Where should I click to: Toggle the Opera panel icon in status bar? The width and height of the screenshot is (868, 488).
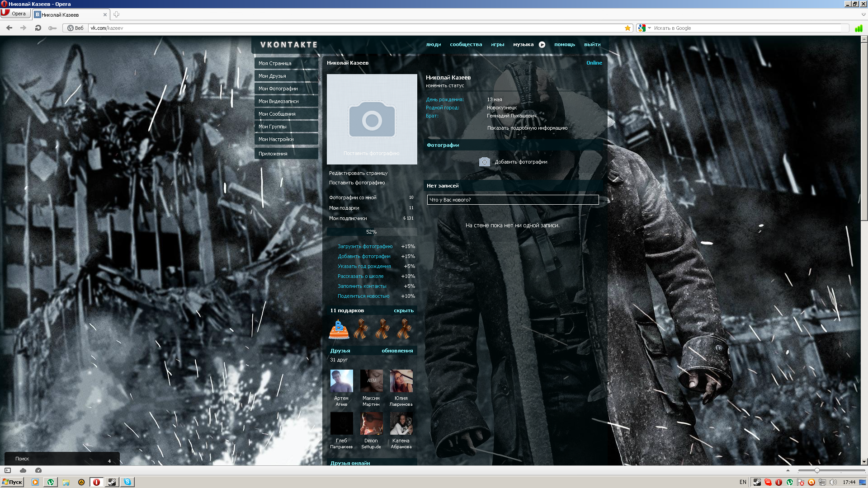coord(8,470)
